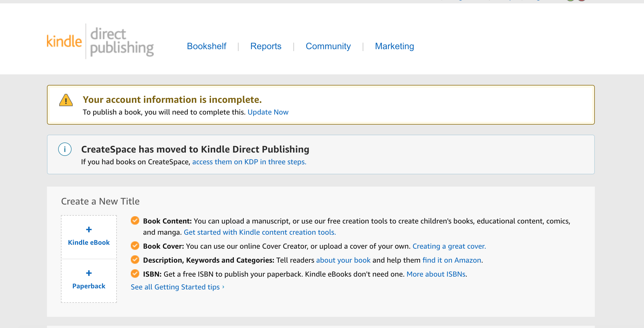This screenshot has width=644, height=328.
Task: Click the 'Book Content:' bold label
Action: click(x=167, y=221)
